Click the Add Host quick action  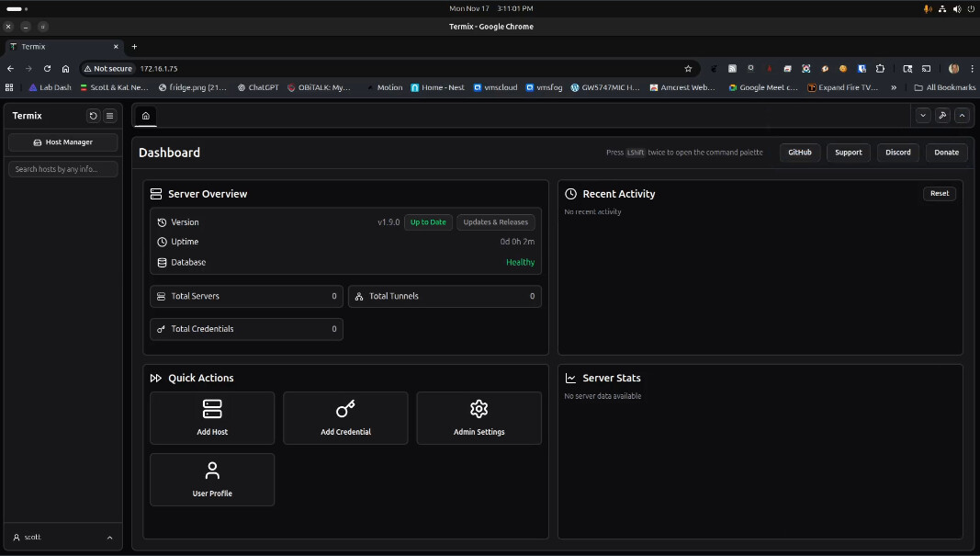pos(212,418)
